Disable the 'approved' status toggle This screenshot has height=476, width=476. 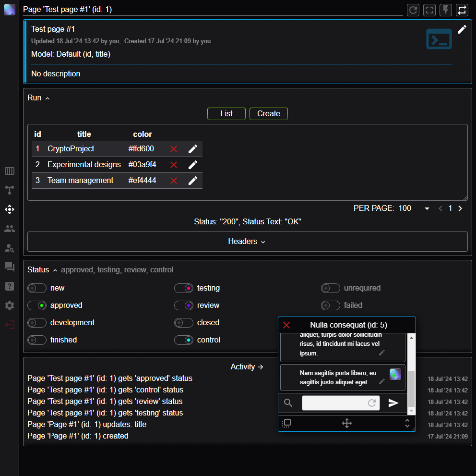(37, 305)
